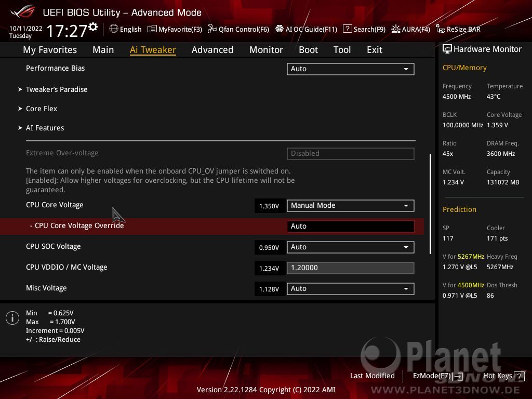The height and width of the screenshot is (399, 532).
Task: Click Last Modified button
Action: (372, 376)
